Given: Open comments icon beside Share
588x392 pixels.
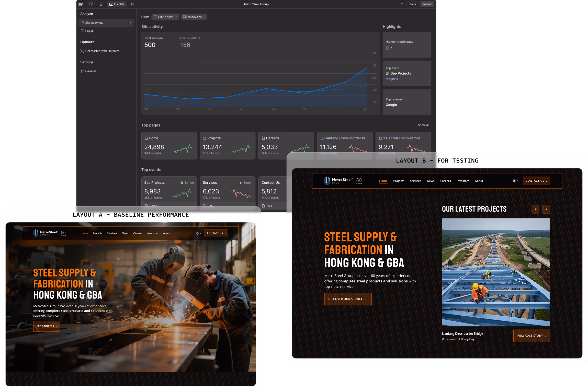Looking at the screenshot, I should [x=401, y=4].
